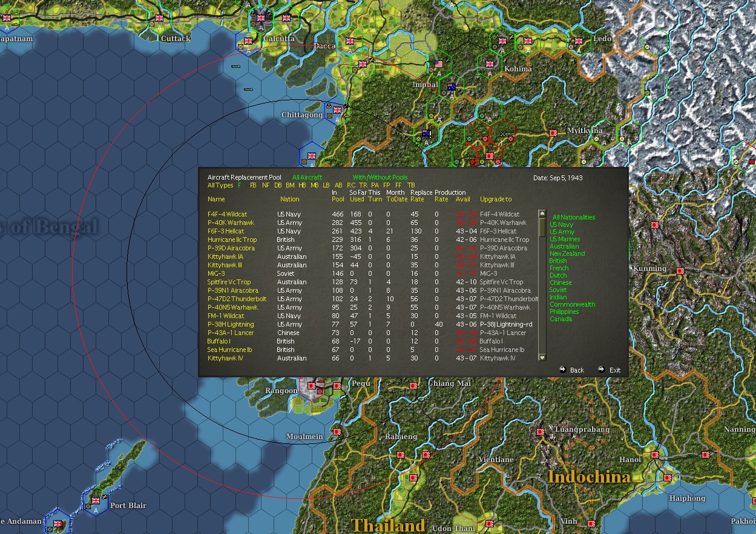Toggle the With/Without Pools filter
This screenshot has width=756, height=534.
pos(380,178)
